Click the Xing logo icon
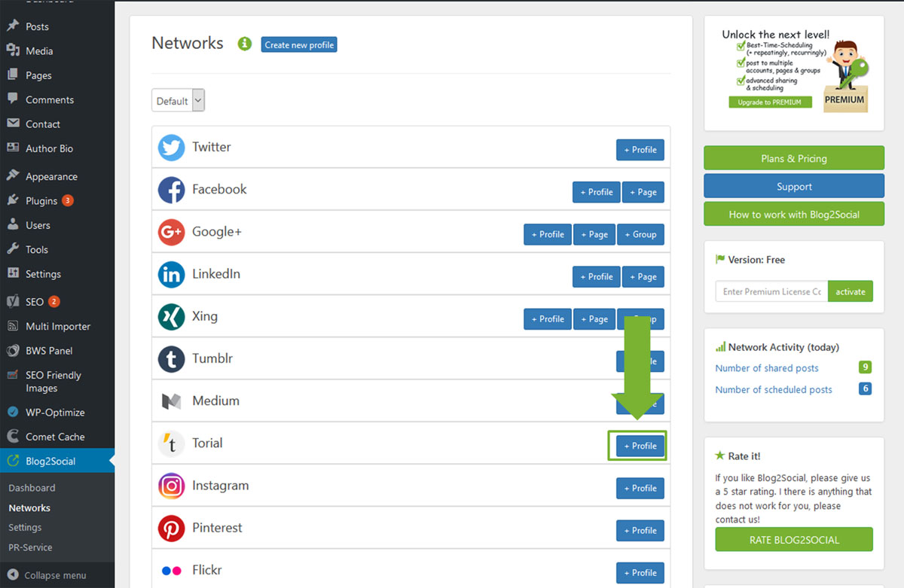Image resolution: width=904 pixels, height=588 pixels. [172, 317]
